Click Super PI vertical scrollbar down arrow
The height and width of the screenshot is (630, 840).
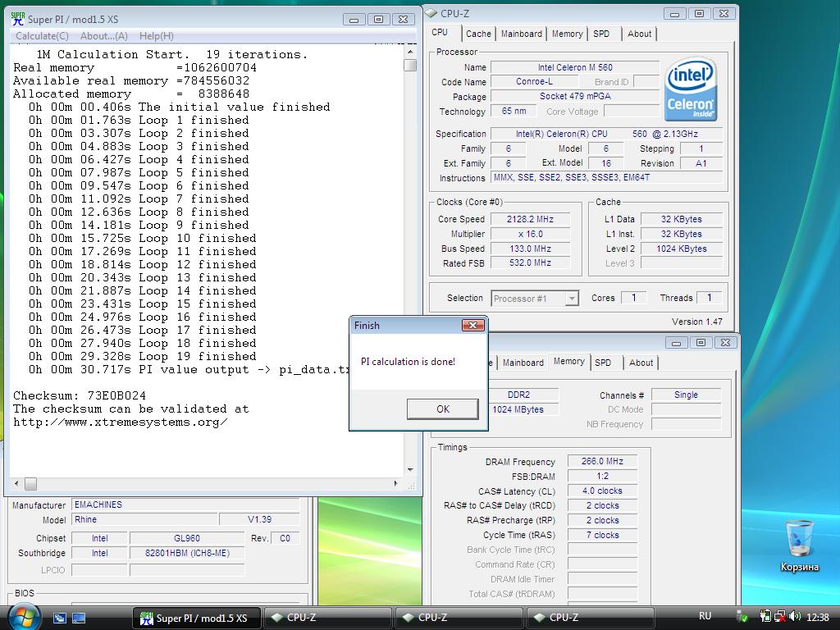point(410,470)
